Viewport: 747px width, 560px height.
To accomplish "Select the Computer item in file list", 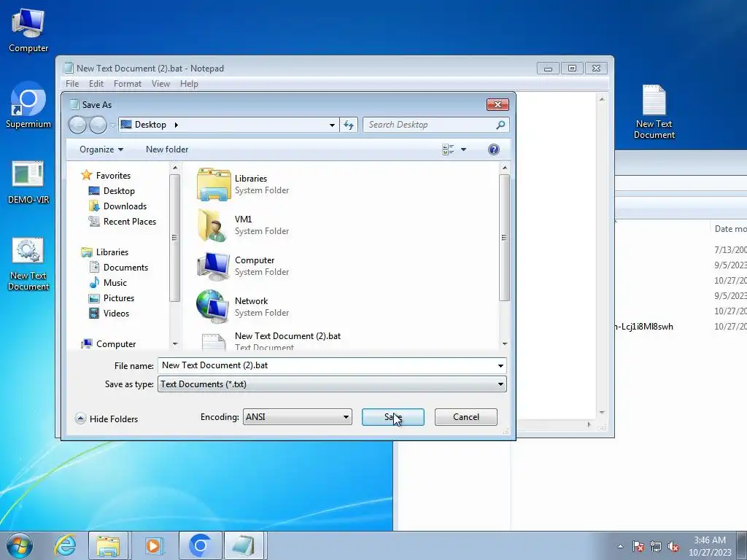I will (243, 265).
